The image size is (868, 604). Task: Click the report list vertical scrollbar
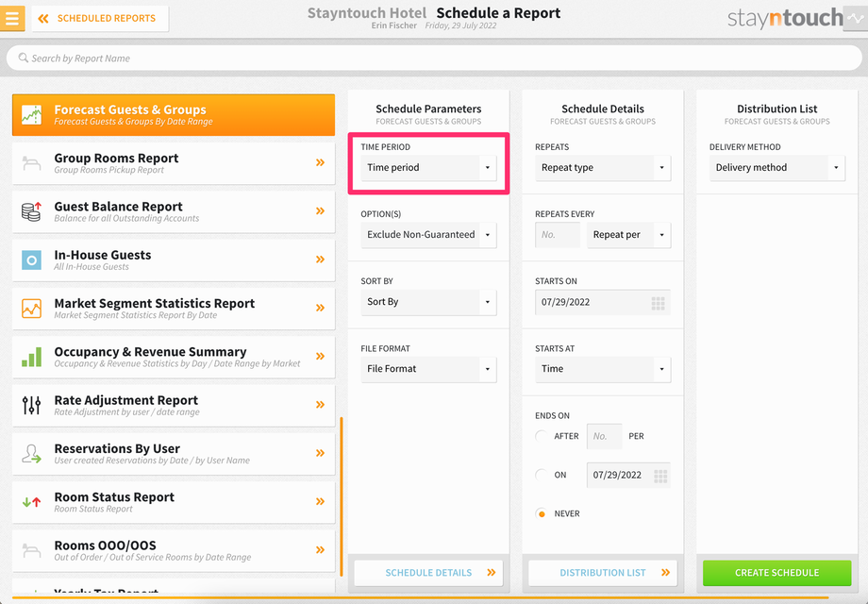click(x=342, y=496)
